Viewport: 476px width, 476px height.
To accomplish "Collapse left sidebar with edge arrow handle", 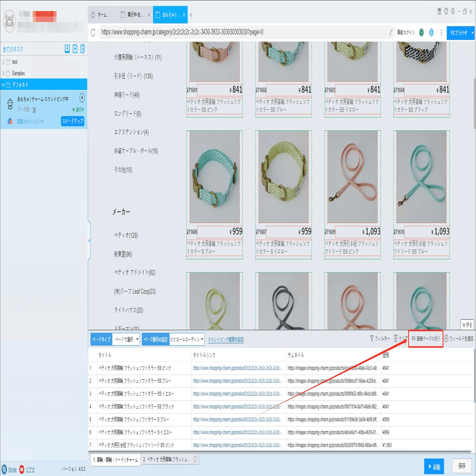I will pos(89,241).
